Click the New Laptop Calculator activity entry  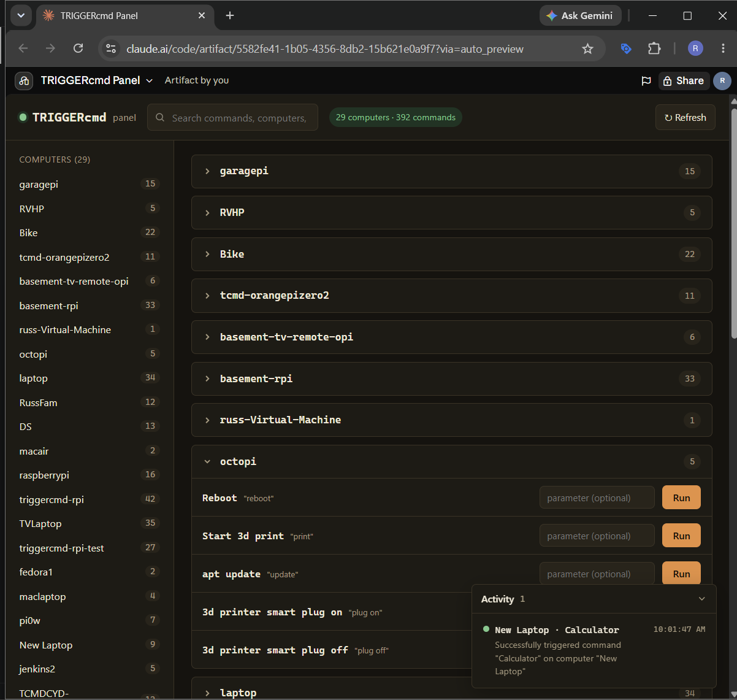coord(594,650)
